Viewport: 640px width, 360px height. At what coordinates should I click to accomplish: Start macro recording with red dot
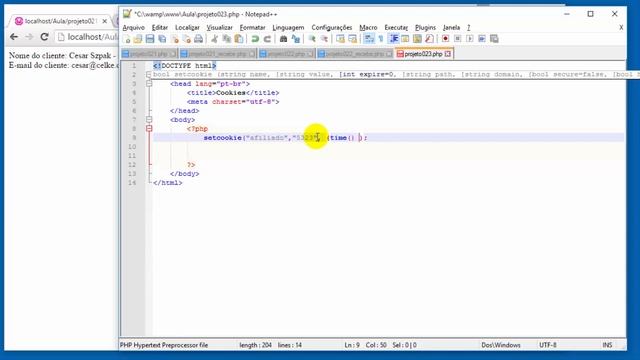point(445,39)
